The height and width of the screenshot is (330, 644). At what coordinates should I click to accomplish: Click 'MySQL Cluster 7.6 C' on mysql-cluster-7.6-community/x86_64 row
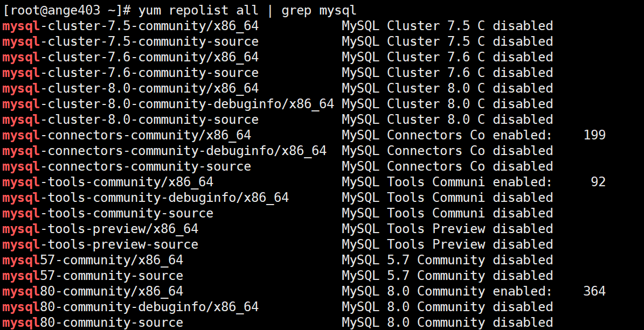coord(413,58)
